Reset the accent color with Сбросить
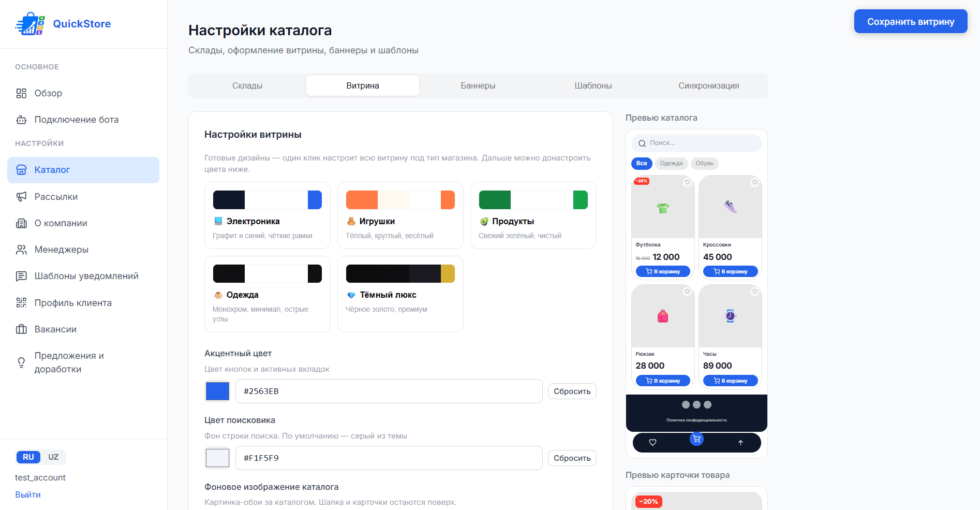980x510 pixels. pos(572,391)
